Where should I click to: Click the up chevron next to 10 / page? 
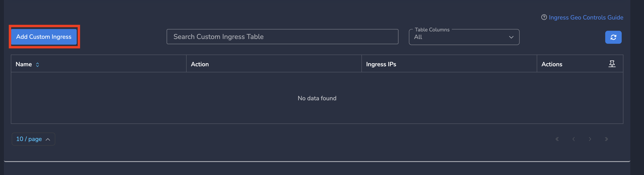(x=48, y=139)
